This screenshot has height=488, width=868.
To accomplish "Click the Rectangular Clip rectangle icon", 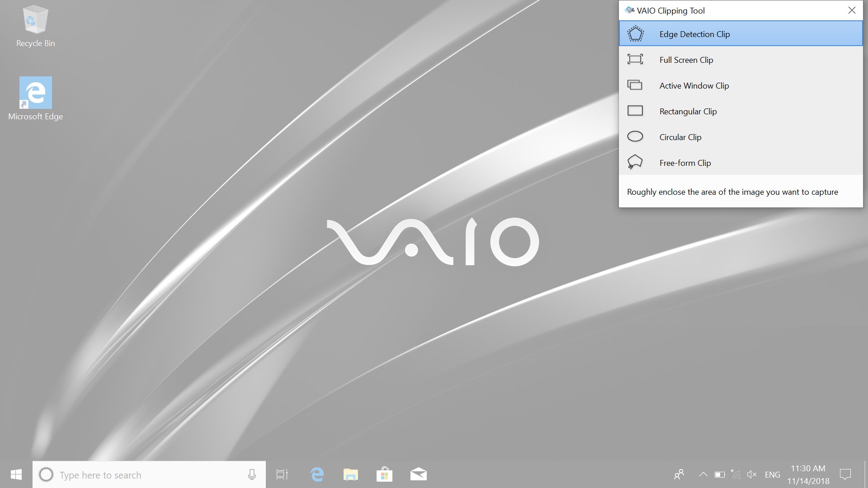I will point(635,111).
